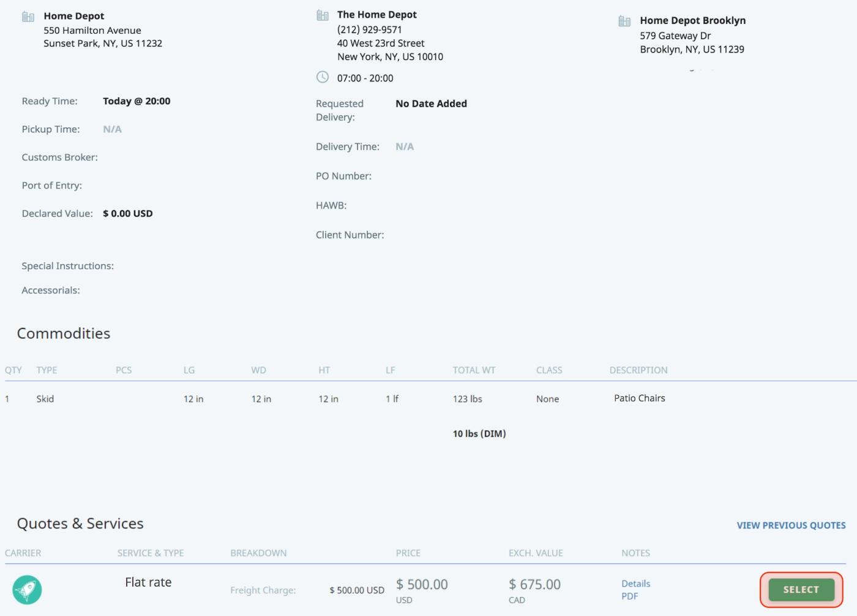857x616 pixels.
Task: Click the TOTAL WT column header
Action: pos(474,370)
